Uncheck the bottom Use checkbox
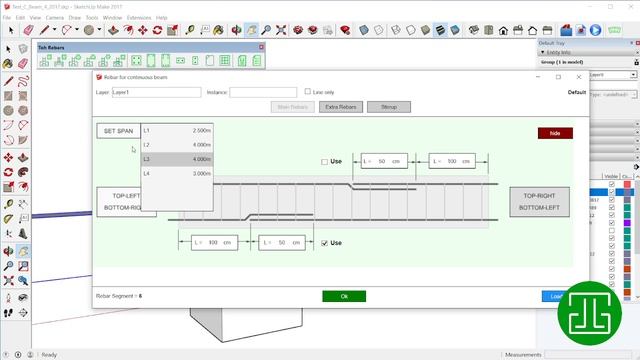 point(324,243)
